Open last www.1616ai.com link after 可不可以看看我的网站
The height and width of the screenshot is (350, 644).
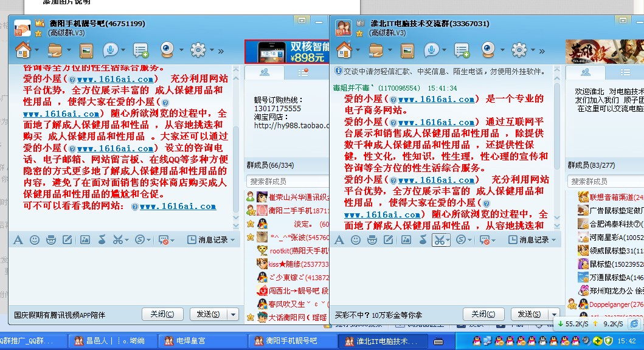[x=178, y=207]
